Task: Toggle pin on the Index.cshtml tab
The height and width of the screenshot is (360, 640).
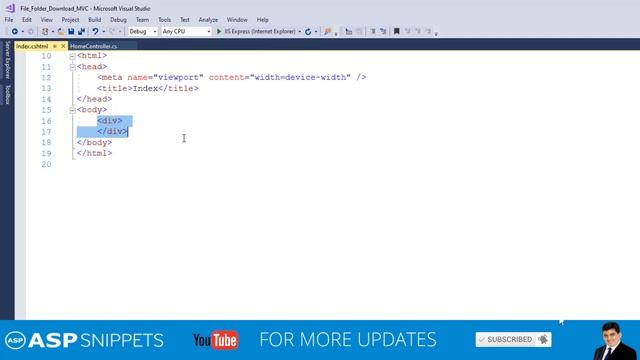Action: [55, 46]
